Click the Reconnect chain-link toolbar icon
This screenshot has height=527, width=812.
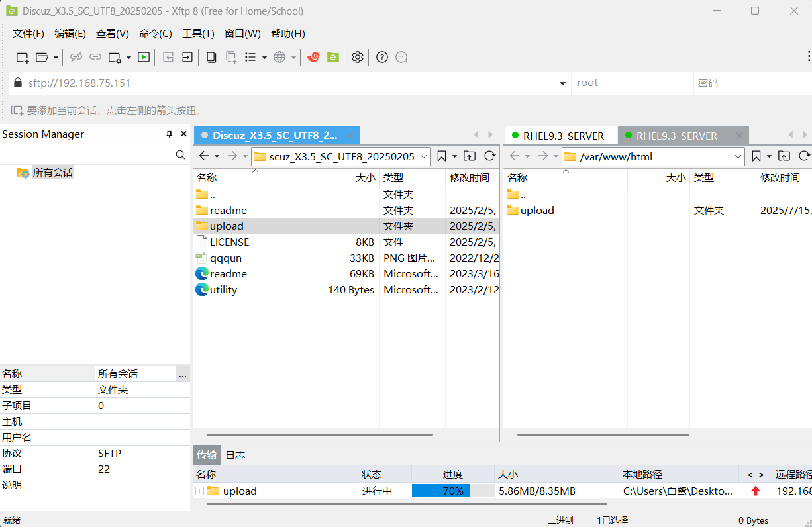95,57
